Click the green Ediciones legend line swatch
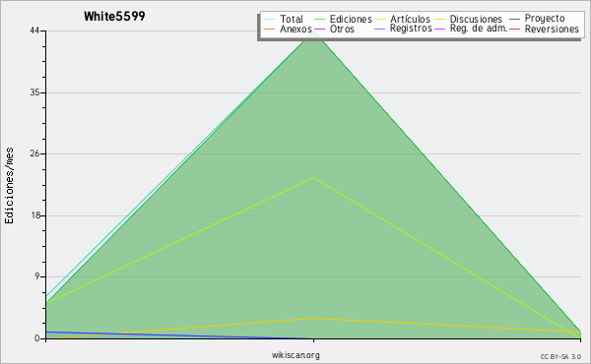The image size is (591, 364). pos(319,20)
